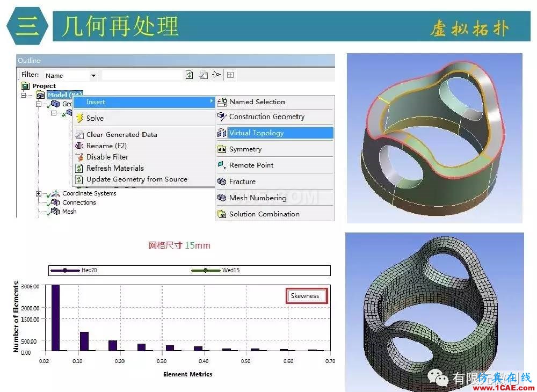Click the Connections node icon

point(55,202)
